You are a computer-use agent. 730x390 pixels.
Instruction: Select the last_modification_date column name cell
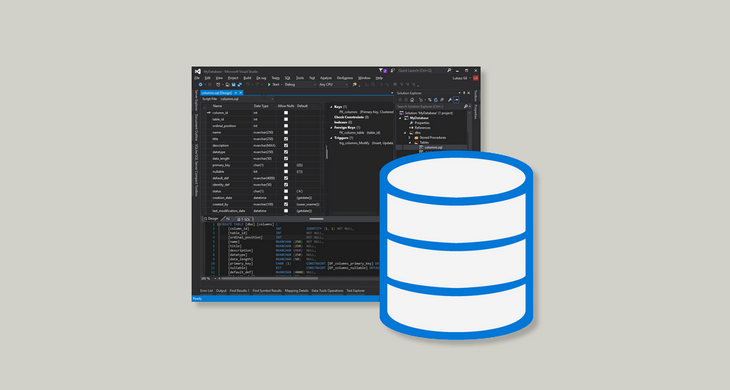[x=229, y=211]
